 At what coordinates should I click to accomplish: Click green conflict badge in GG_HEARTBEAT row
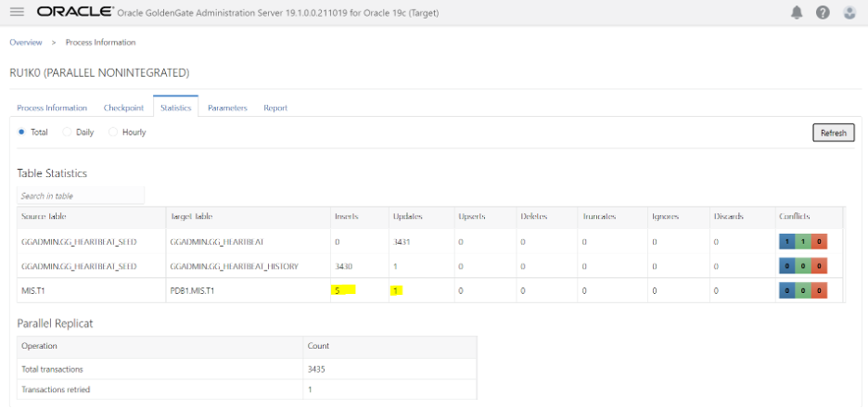(x=803, y=242)
